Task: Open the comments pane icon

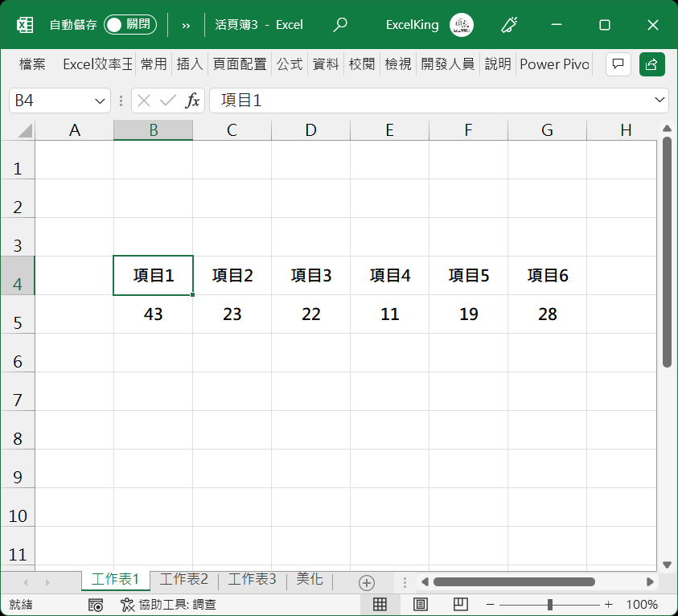Action: pos(618,64)
